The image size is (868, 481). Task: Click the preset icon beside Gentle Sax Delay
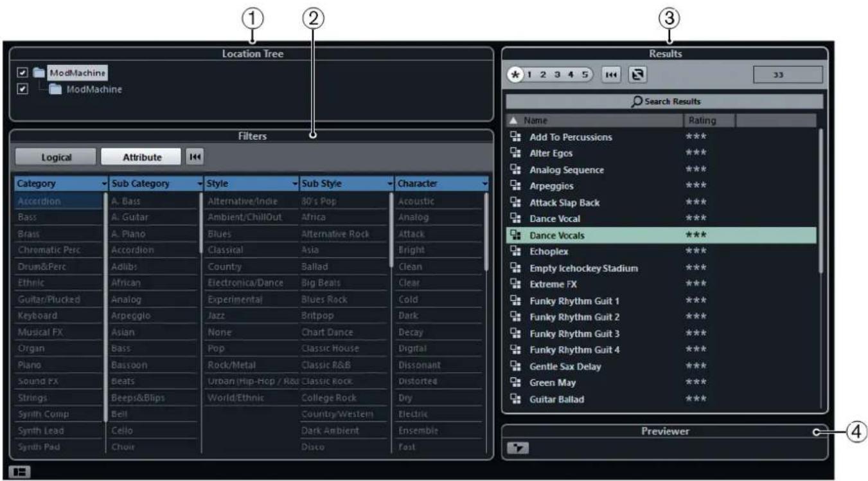point(515,367)
